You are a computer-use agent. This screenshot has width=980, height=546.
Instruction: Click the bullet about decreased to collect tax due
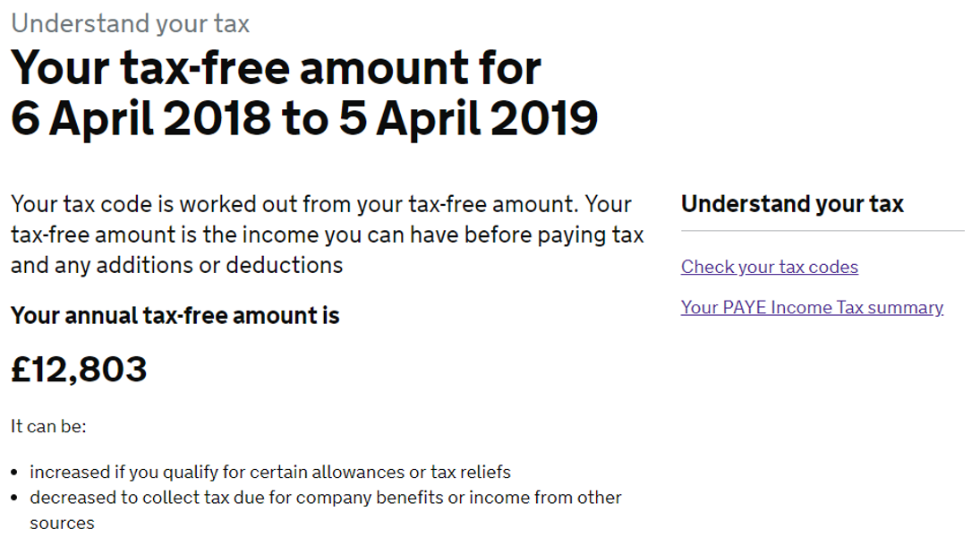coord(326,509)
